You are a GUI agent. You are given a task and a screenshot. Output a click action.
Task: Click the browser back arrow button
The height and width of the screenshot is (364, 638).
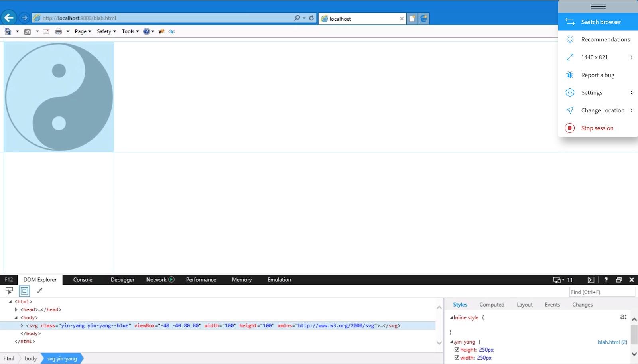[9, 18]
